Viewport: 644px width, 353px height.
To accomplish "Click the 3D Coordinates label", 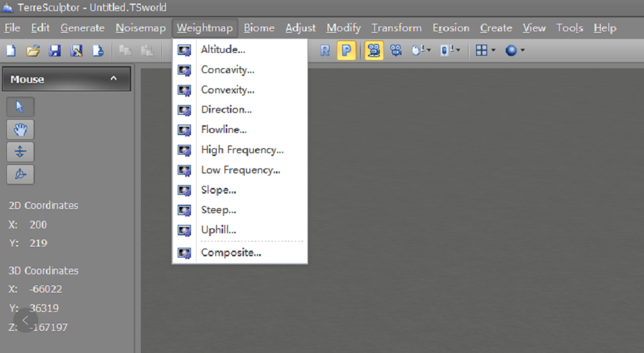I will click(43, 271).
